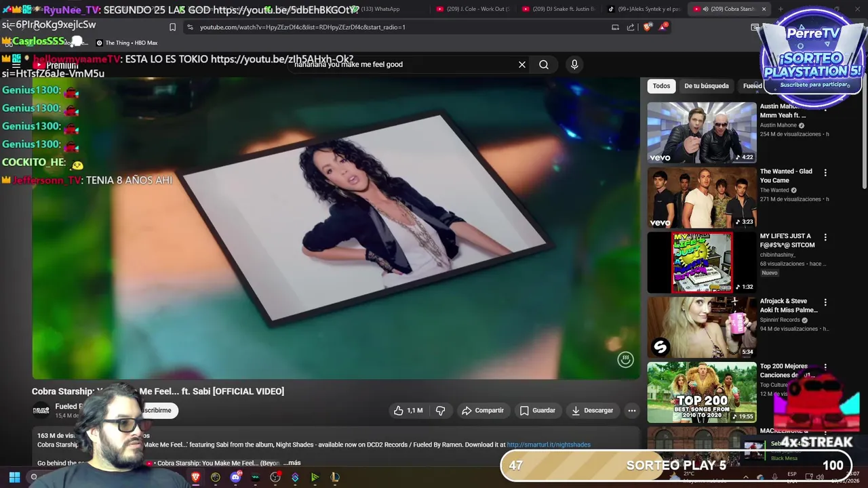Open The Wanted Glad You Came thumbnail
The height and width of the screenshot is (488, 868).
pos(701,197)
